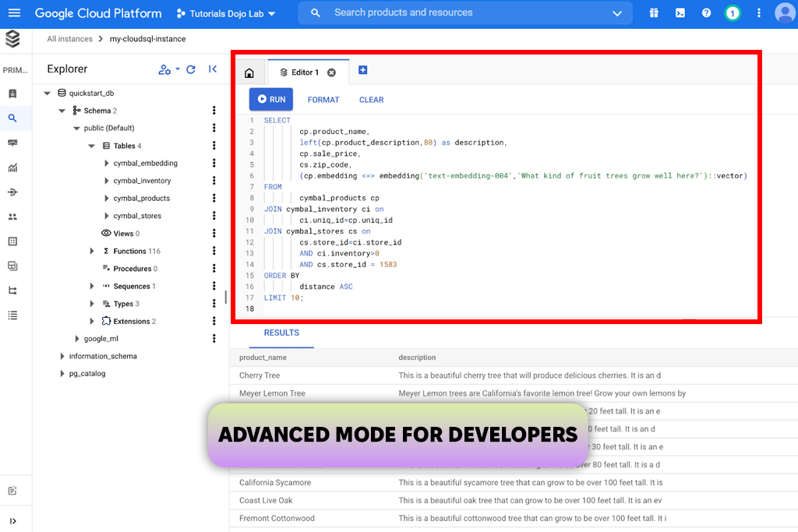Image resolution: width=798 pixels, height=532 pixels.
Task: Add a new editor tab
Action: click(362, 70)
